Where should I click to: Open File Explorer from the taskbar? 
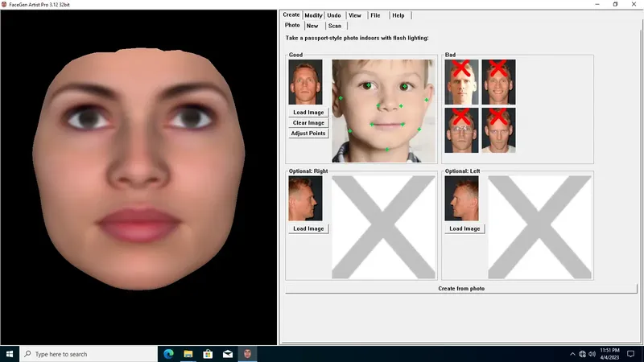tap(188, 354)
